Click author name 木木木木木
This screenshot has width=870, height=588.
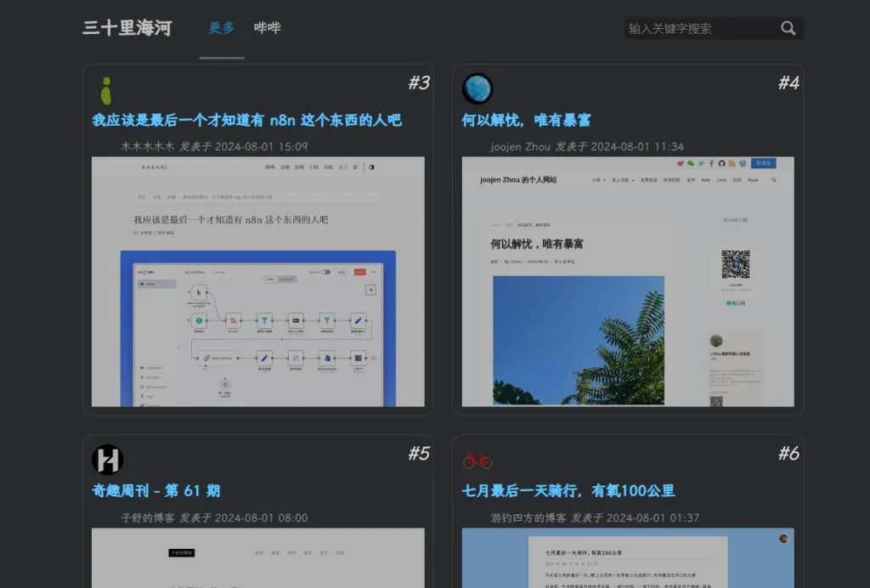pos(148,146)
